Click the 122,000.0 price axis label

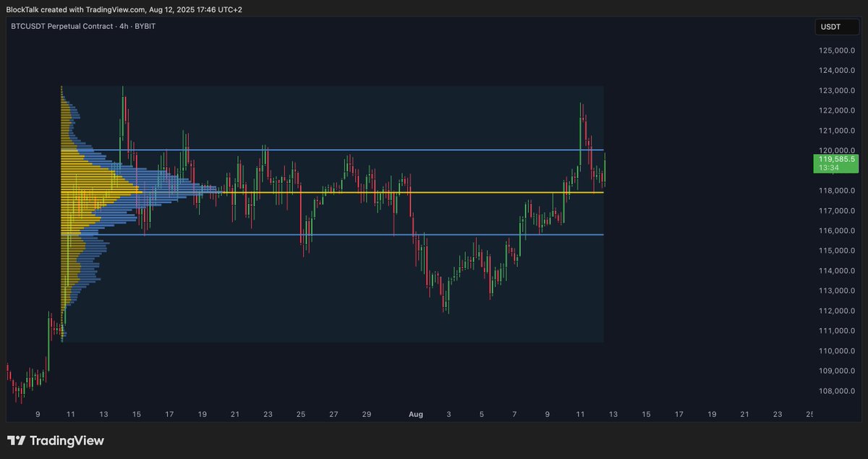(x=838, y=111)
